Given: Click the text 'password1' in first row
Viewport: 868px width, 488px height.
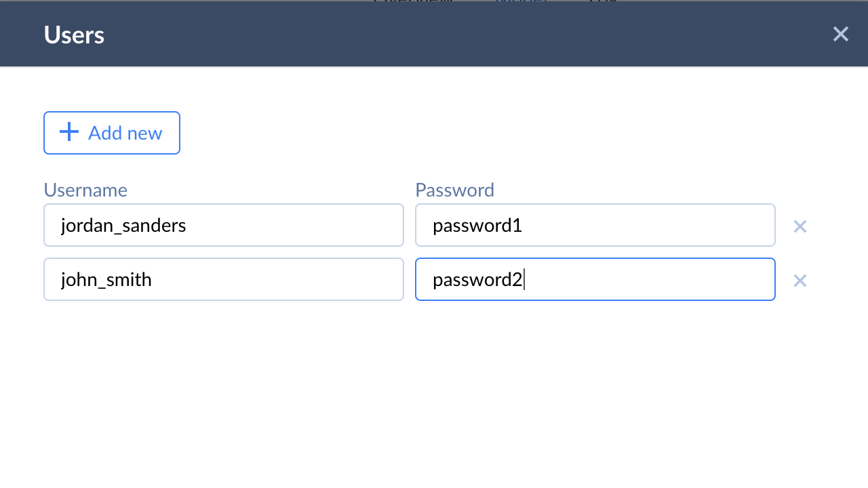Looking at the screenshot, I should [477, 225].
